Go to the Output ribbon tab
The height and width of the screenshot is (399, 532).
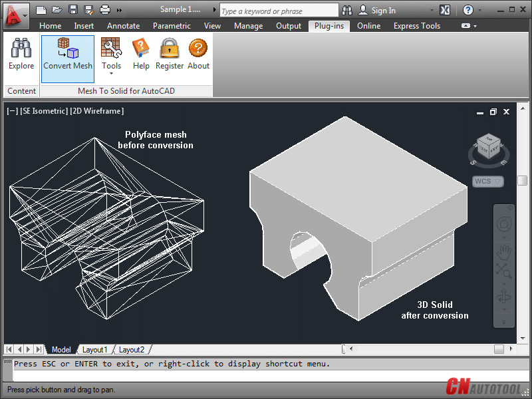(289, 26)
